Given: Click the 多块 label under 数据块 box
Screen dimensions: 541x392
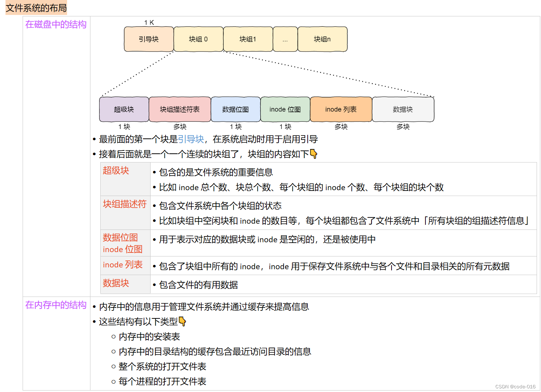Looking at the screenshot, I should click(x=403, y=127).
